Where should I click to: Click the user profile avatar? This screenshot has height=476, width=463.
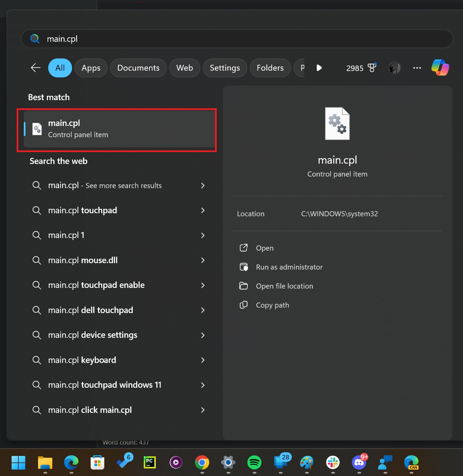394,68
